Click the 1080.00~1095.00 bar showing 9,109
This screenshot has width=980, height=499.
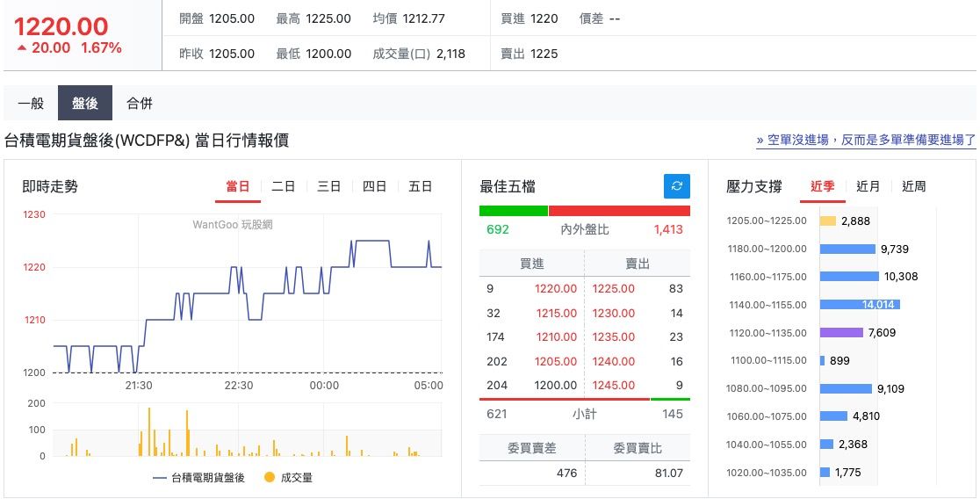[x=846, y=388]
